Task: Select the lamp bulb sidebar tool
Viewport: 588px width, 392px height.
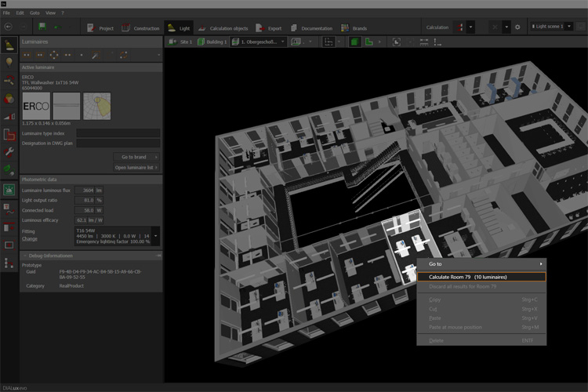Action: click(x=9, y=62)
